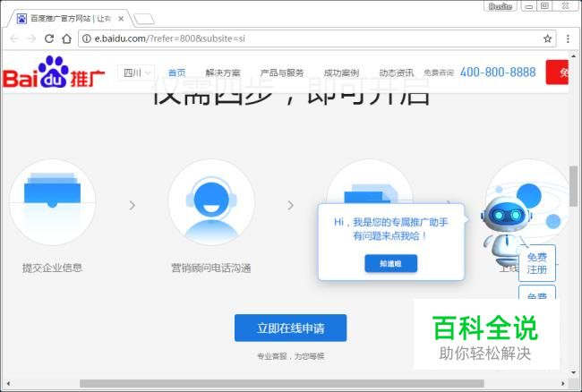The width and height of the screenshot is (582, 392).
Task: Bookmark this page with the star icon
Action: [547, 38]
